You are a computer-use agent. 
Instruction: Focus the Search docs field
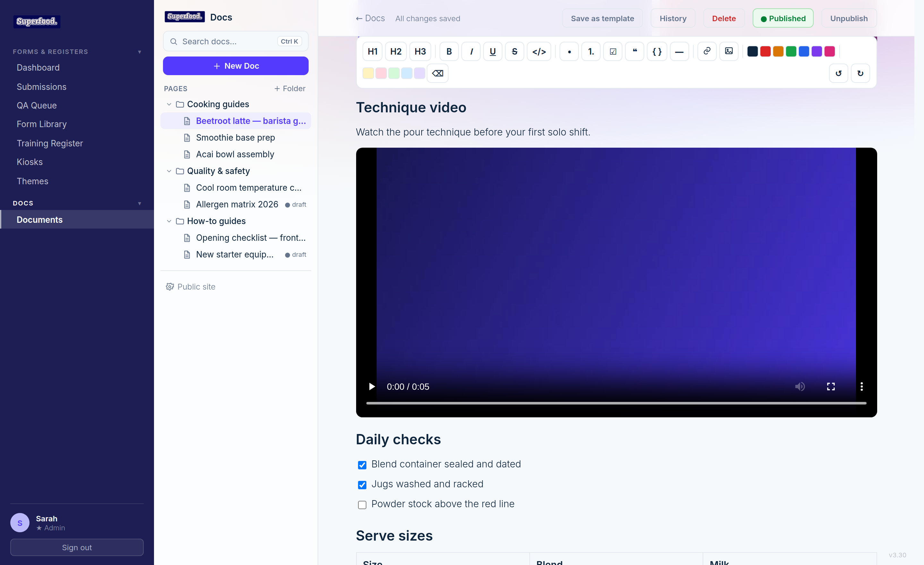point(235,41)
